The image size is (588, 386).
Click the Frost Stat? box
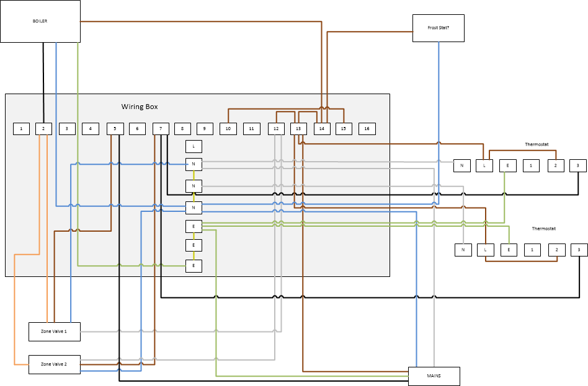point(438,28)
